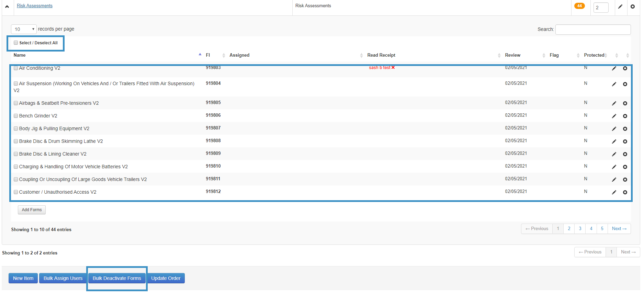
Task: Click the New Item button
Action: point(23,278)
